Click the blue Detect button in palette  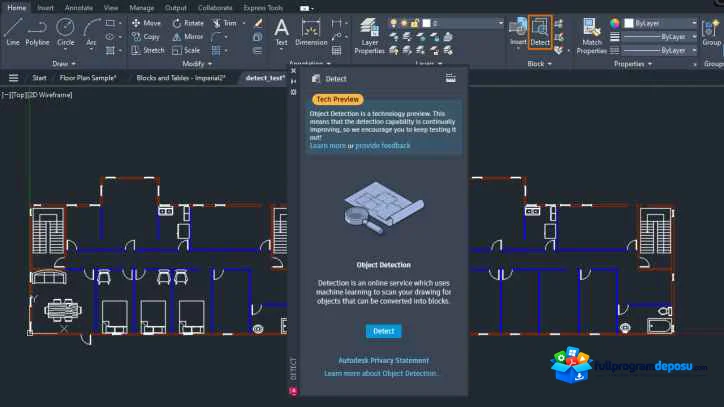point(383,331)
